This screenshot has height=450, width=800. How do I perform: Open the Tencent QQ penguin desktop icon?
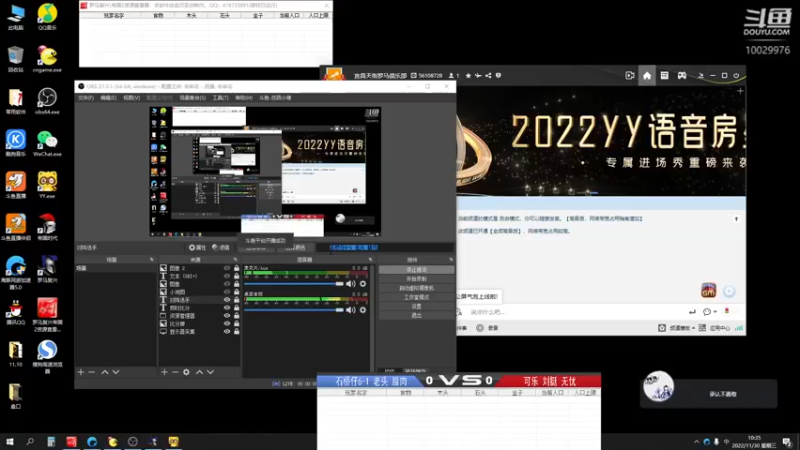[15, 311]
